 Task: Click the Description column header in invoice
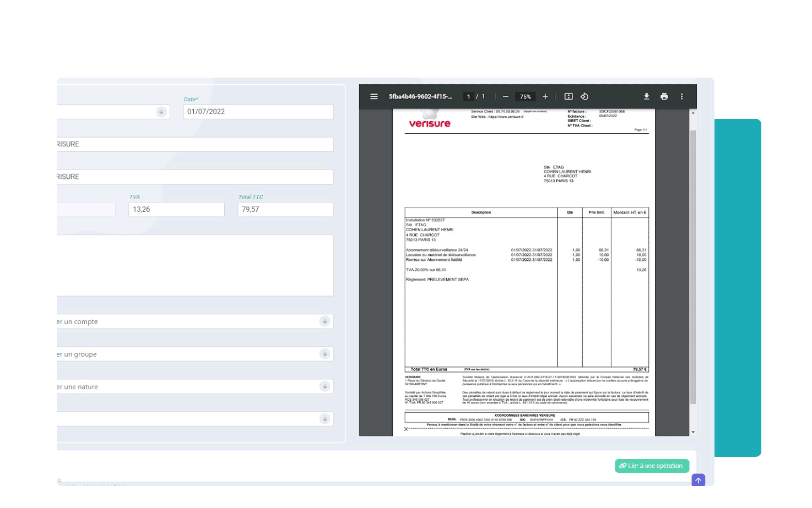(481, 212)
